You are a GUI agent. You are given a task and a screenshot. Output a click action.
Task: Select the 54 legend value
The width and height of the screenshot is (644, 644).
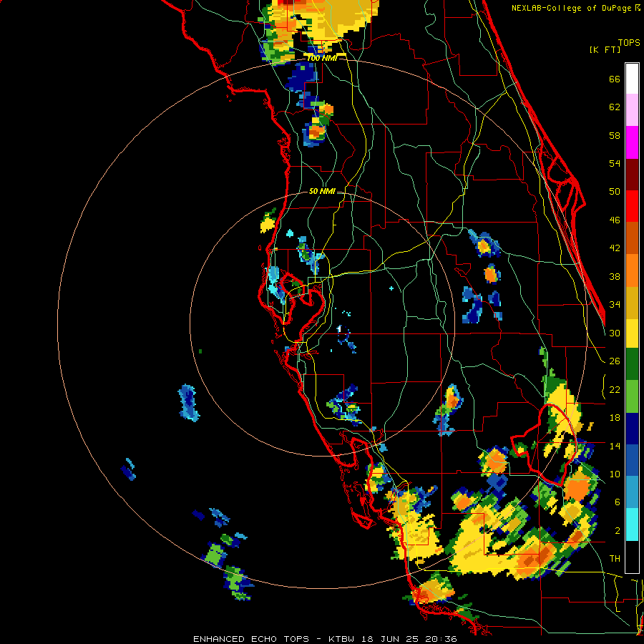(615, 163)
